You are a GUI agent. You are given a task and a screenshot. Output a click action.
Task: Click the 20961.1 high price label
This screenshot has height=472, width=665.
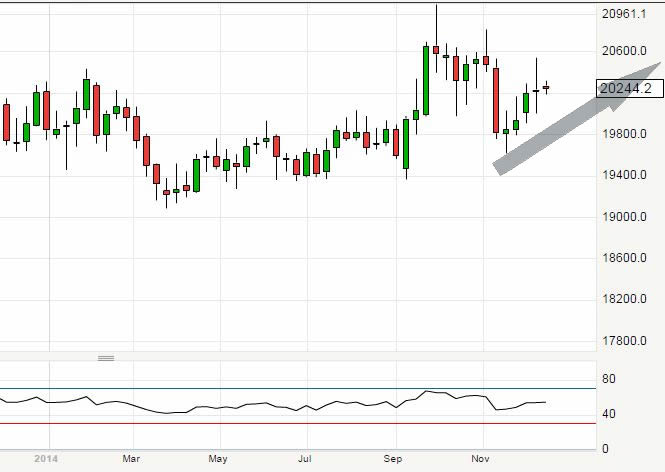(627, 14)
